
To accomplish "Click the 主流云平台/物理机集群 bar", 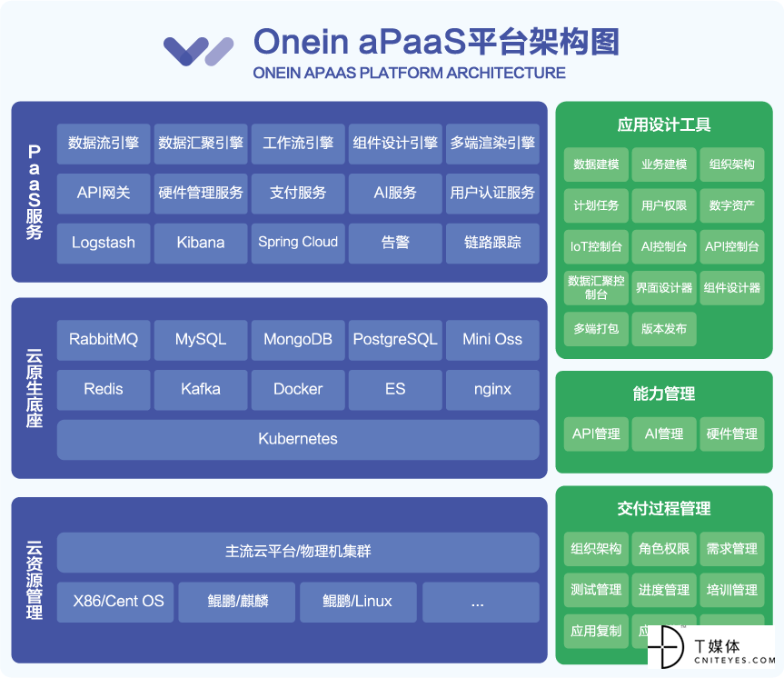I will 298,553.
